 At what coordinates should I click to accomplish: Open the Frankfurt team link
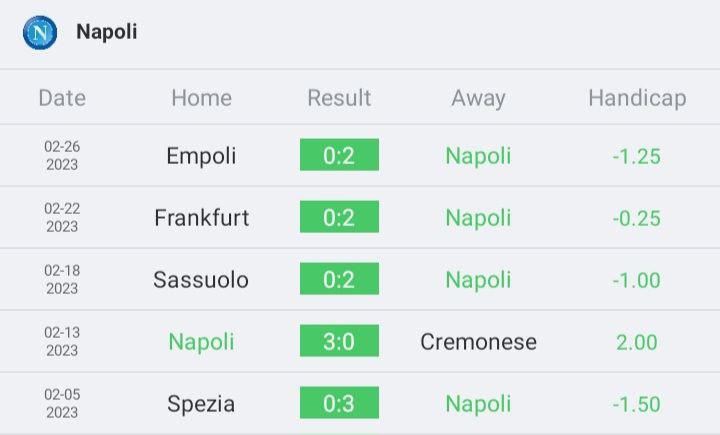202,217
